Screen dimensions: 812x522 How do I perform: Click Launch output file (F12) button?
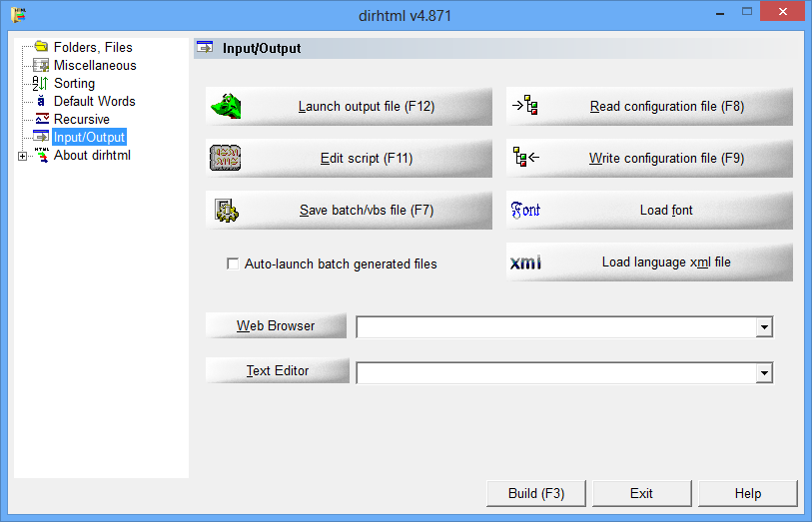click(x=349, y=106)
